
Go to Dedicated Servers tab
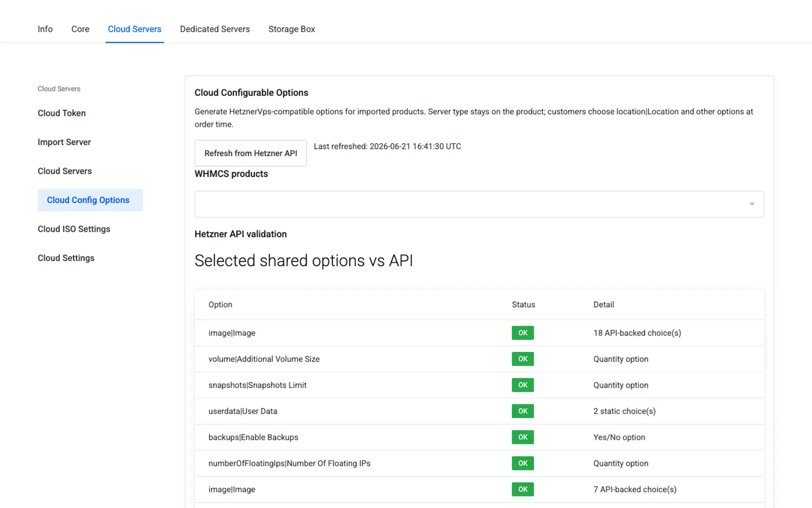[215, 29]
